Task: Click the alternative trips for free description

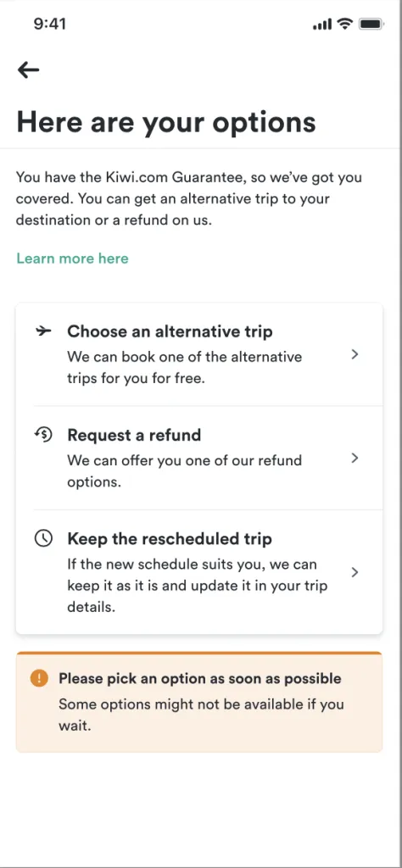Action: pos(184,368)
